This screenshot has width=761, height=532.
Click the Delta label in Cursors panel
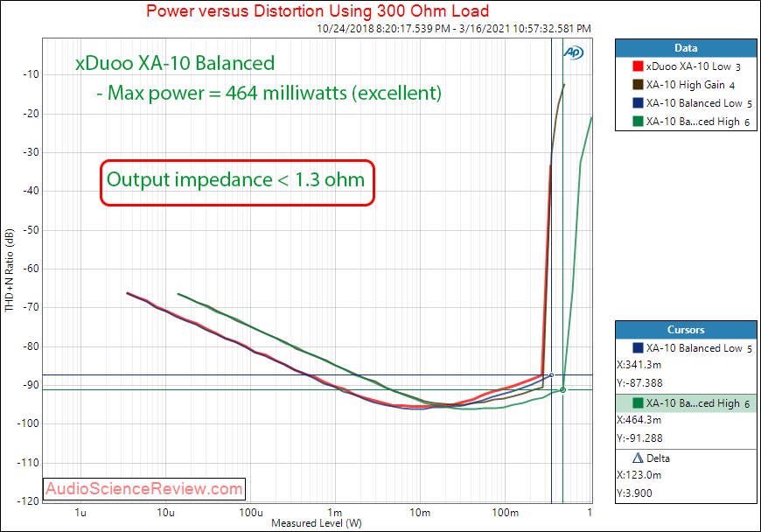tap(658, 458)
